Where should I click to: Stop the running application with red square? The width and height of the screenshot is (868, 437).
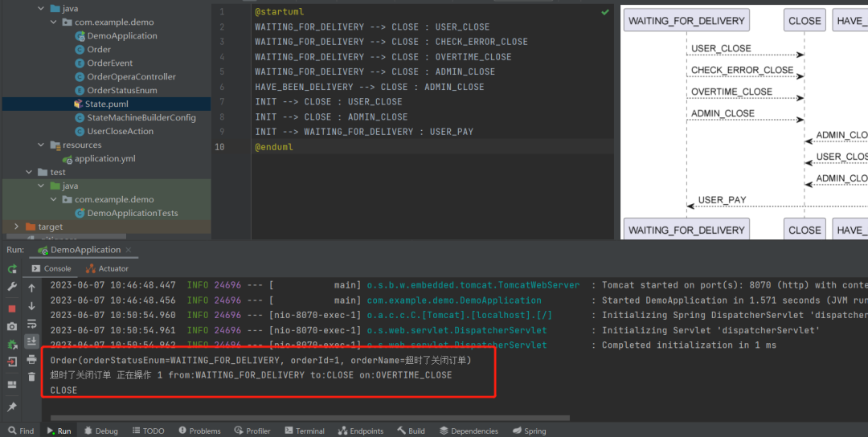coord(12,308)
